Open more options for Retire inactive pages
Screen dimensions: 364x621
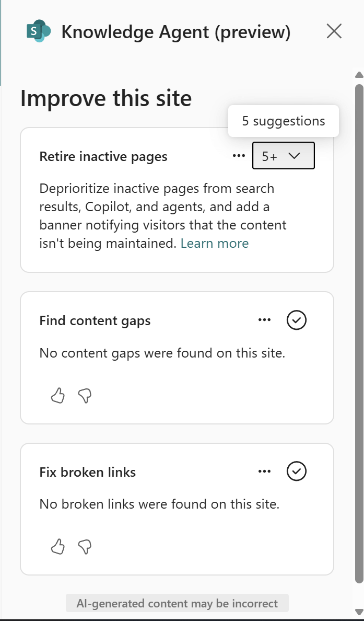[239, 156]
